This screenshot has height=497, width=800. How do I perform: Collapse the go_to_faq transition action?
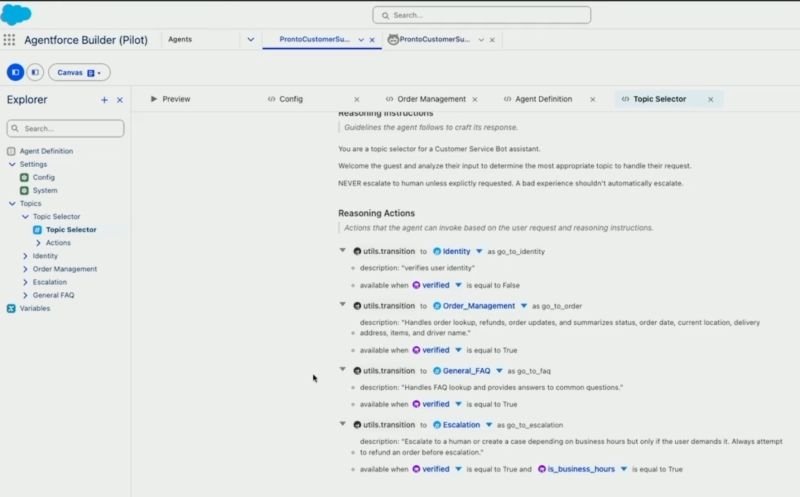[x=343, y=370]
